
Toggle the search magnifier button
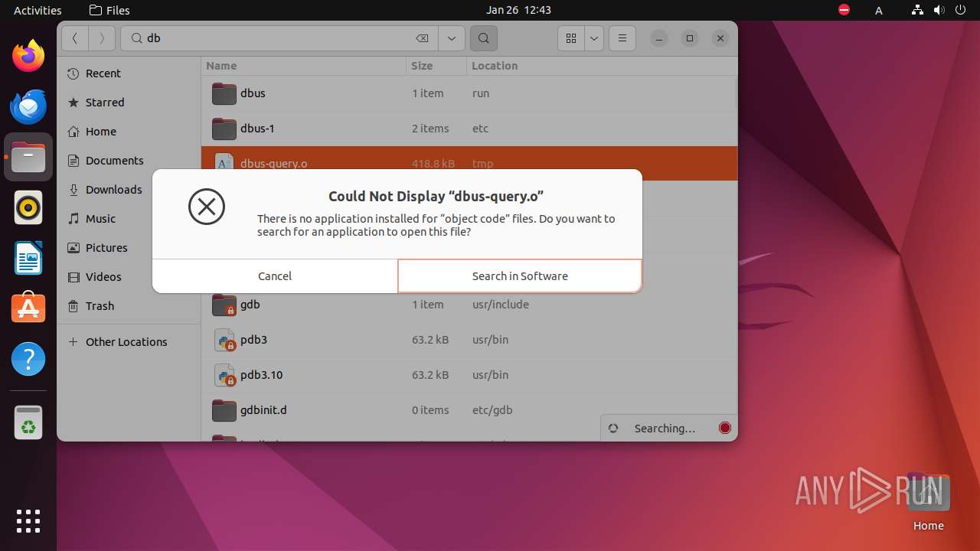[x=484, y=38]
